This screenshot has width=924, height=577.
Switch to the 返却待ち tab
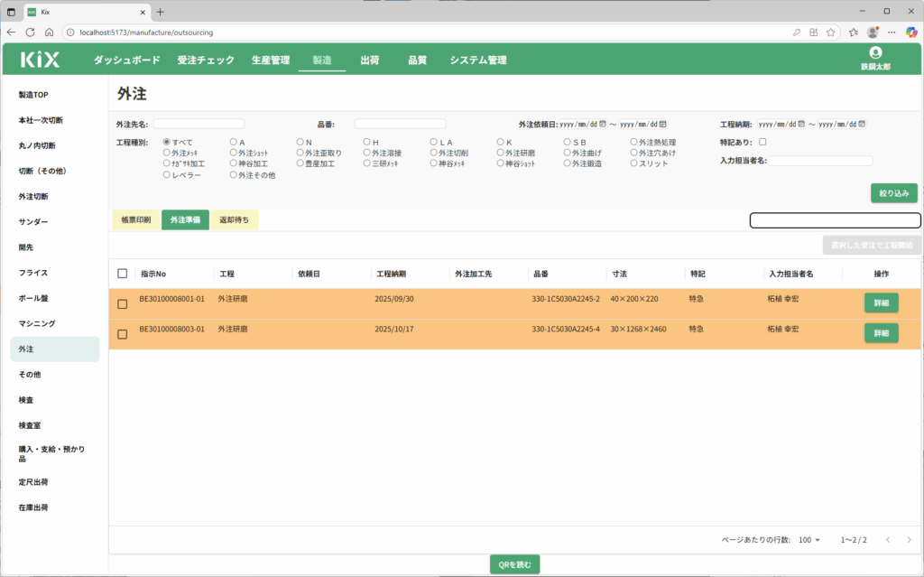click(x=235, y=219)
